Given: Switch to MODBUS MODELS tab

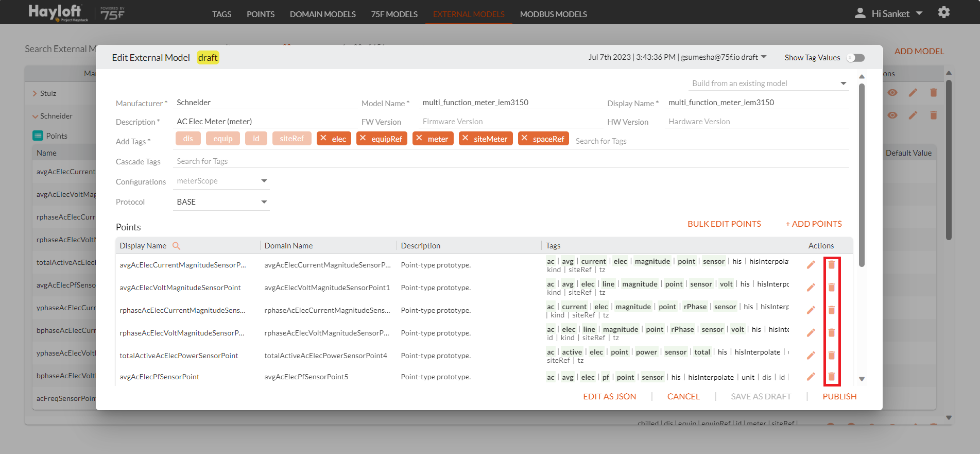Looking at the screenshot, I should 554,14.
